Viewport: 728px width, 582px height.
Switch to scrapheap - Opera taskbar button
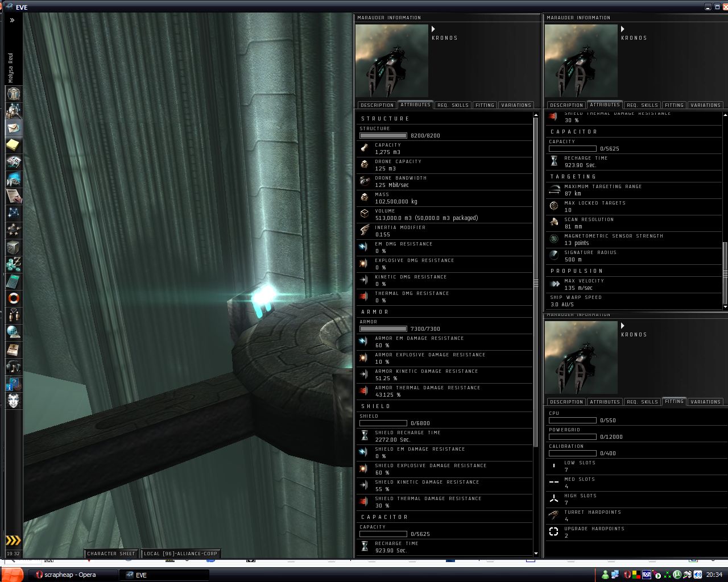[73, 575]
